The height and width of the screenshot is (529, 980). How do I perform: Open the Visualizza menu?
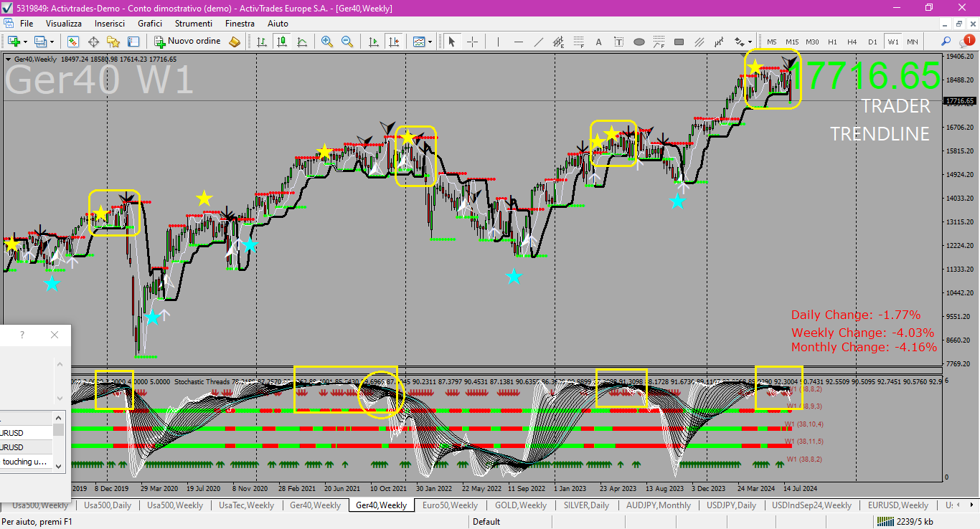64,24
